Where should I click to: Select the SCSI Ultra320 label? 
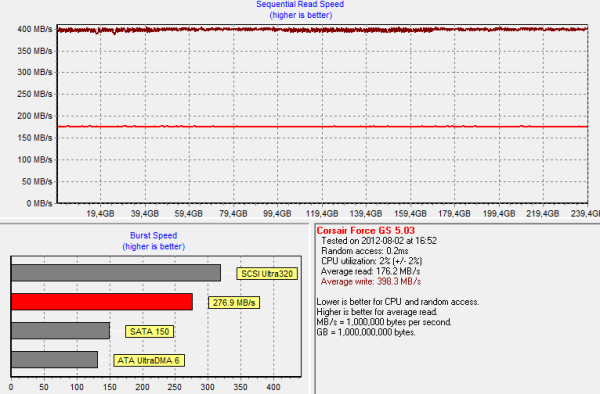pyautogui.click(x=267, y=274)
